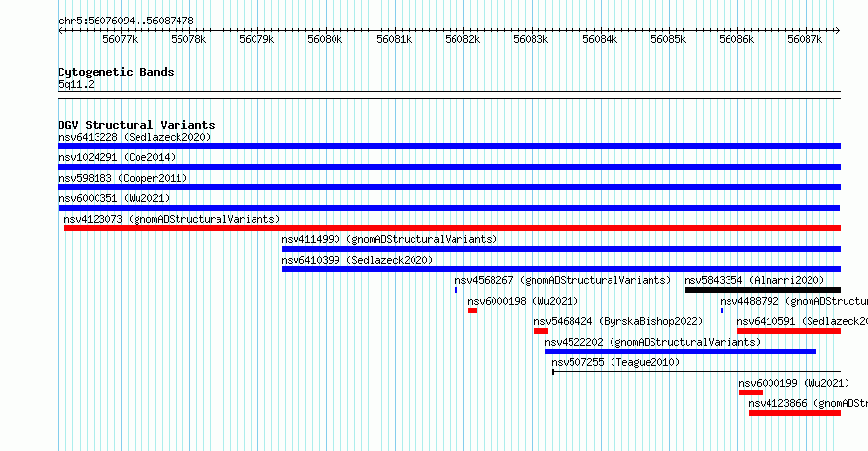
Task: Open the nsv1024291 (Coe2014) variant label
Action: coord(117,157)
